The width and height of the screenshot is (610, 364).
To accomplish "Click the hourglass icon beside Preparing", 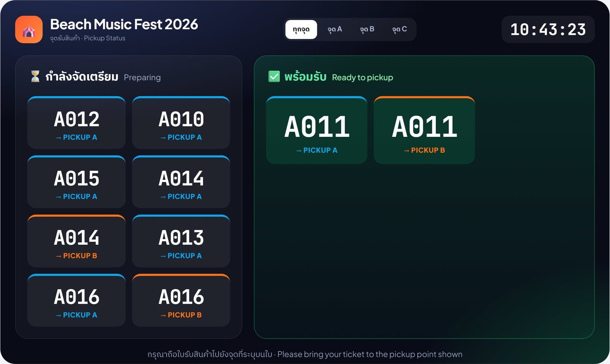I will pos(35,76).
